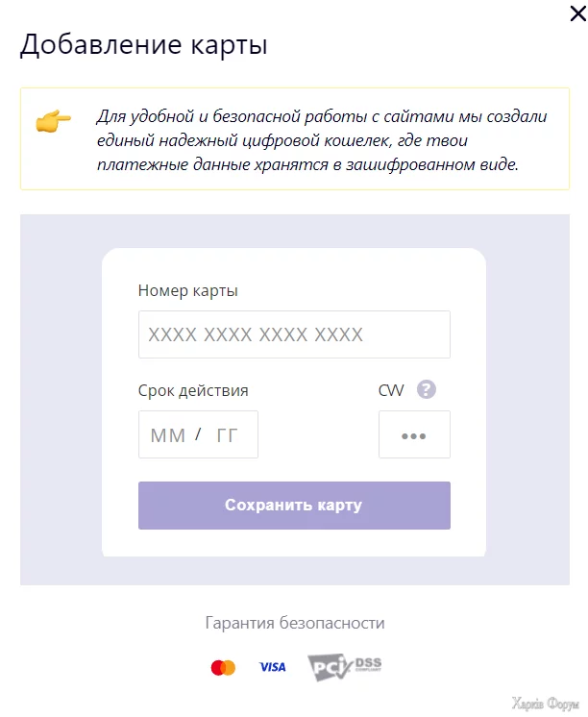Click the digital wallet info message text
Image resolution: width=588 pixels, height=717 pixels.
(321, 140)
